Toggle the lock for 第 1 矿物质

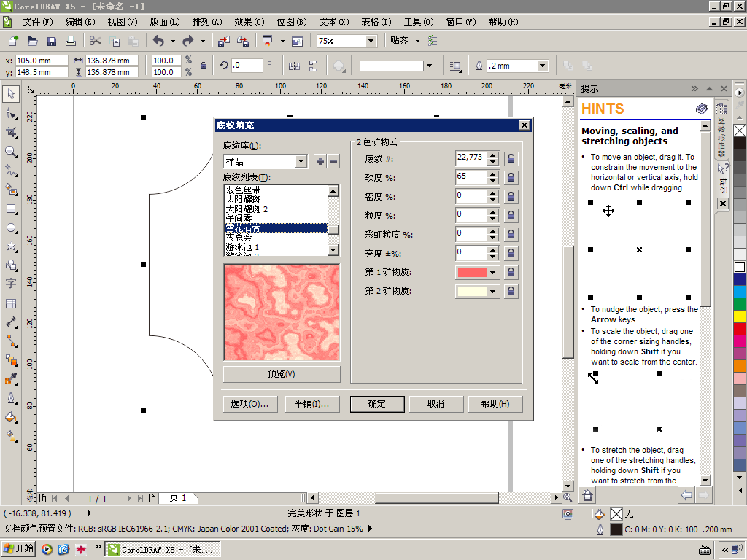tap(511, 273)
